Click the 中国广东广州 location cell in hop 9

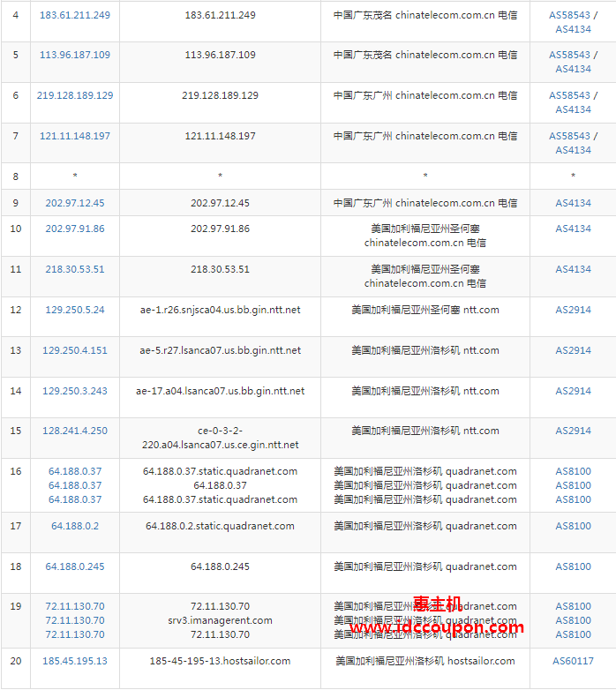(x=425, y=203)
